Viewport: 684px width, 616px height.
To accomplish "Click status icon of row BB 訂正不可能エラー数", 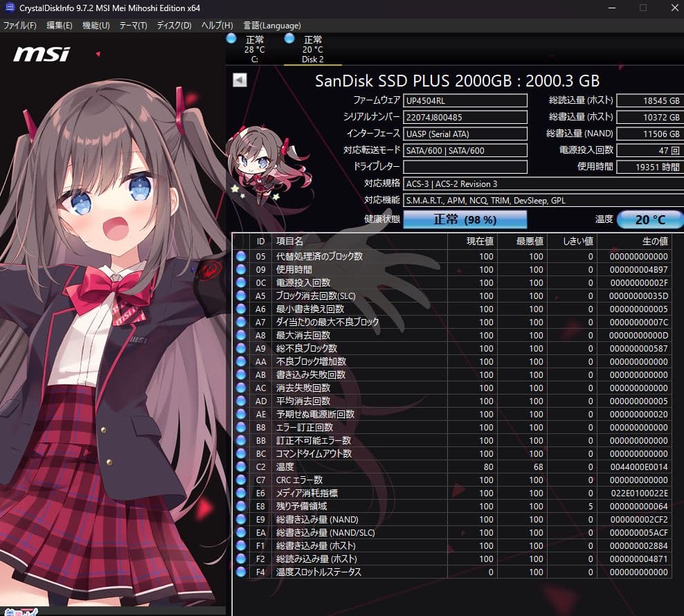I will 241,440.
